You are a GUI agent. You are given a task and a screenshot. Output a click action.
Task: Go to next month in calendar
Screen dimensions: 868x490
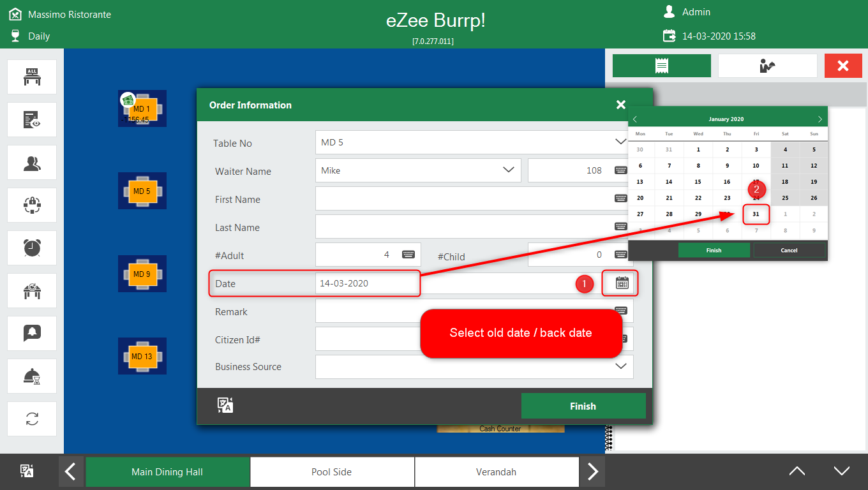(820, 119)
